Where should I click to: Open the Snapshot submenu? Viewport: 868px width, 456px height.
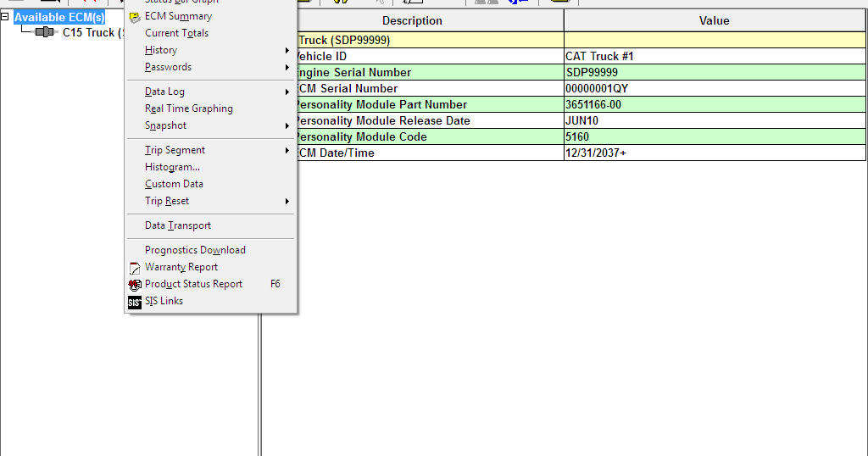click(x=165, y=125)
